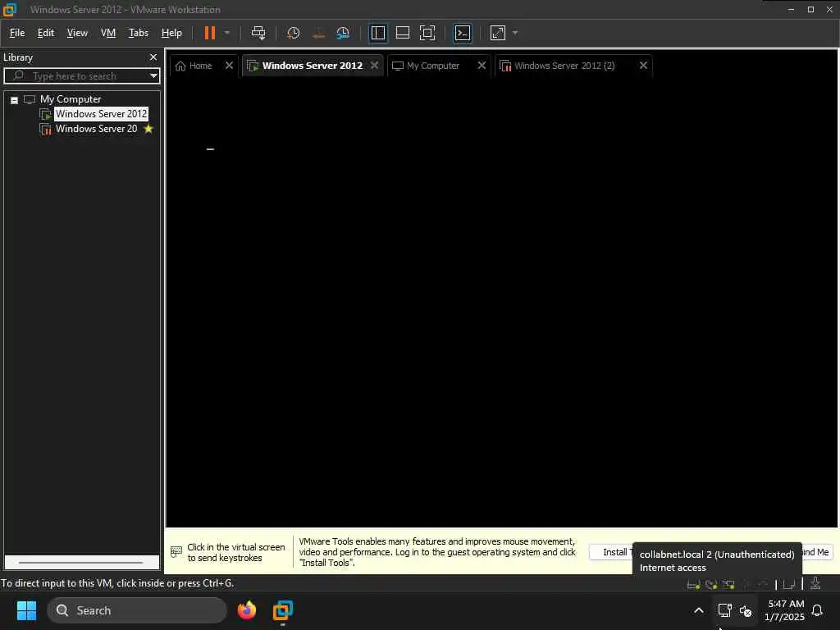
Task: Click the hard disk status icon
Action: click(x=693, y=584)
